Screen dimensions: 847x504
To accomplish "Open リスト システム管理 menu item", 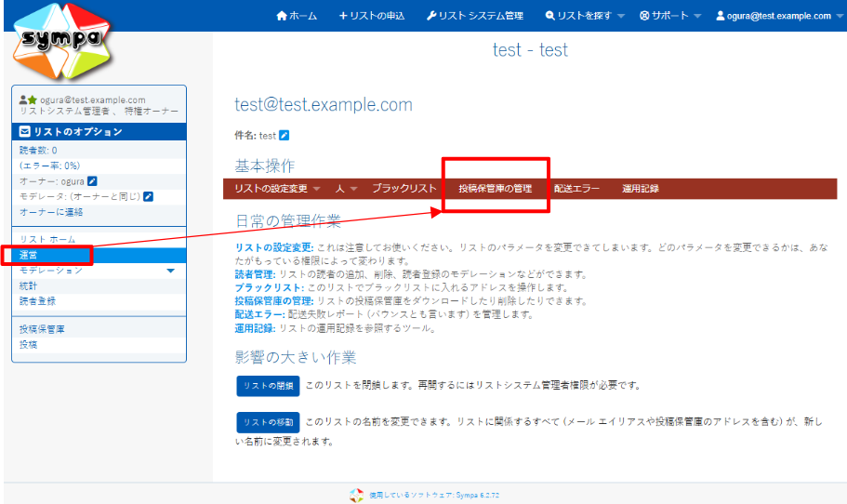I will coord(475,16).
